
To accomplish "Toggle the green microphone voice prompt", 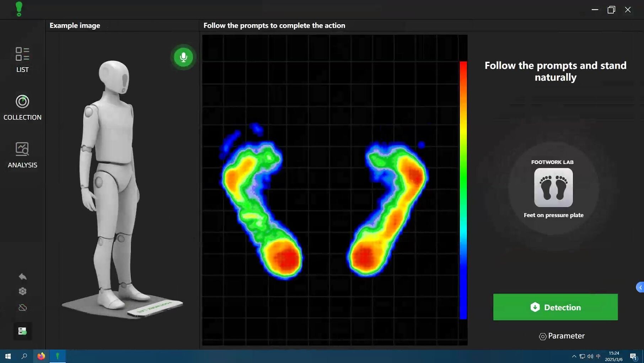I will click(183, 57).
